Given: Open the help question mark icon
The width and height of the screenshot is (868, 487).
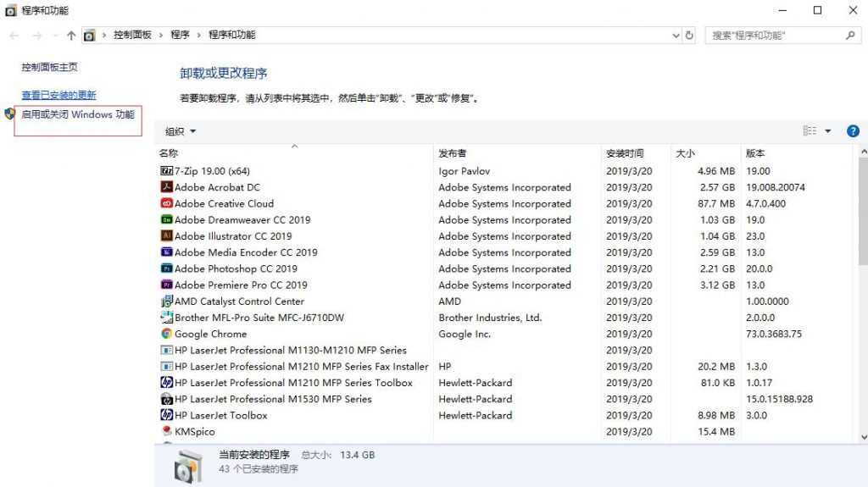Looking at the screenshot, I should [853, 131].
